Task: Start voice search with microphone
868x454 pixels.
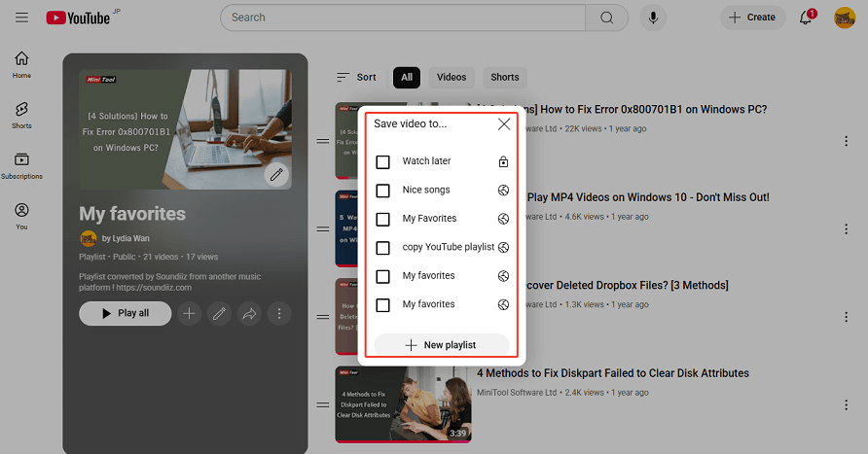Action: (x=653, y=17)
